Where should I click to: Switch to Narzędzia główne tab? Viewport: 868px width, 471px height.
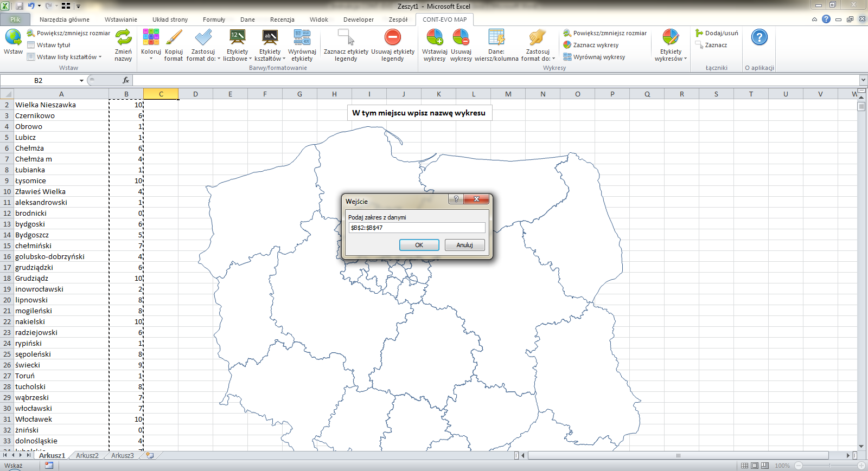(x=65, y=20)
